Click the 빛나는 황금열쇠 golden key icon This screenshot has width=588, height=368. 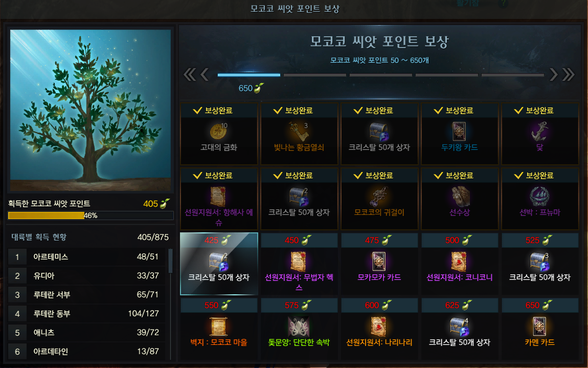299,132
